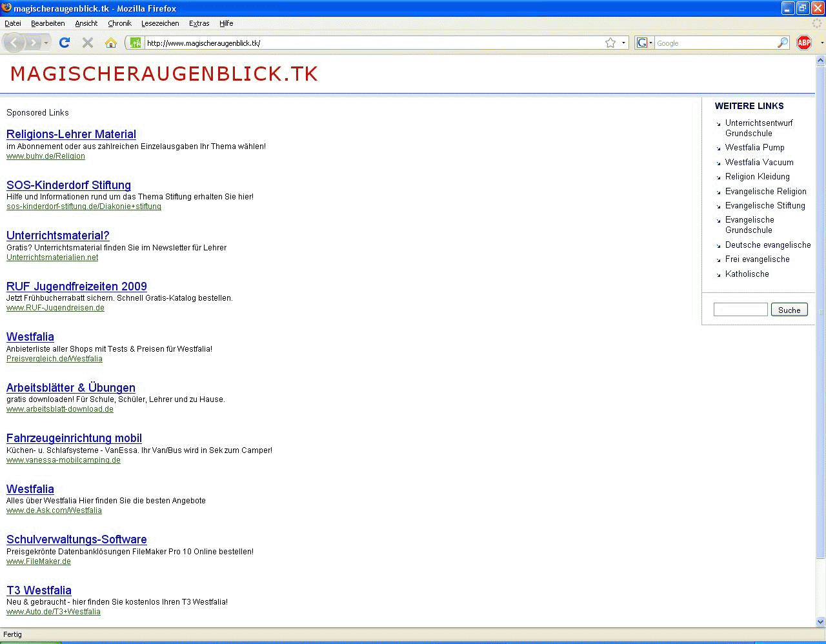Select Religion Kleidung sidebar link
The height and width of the screenshot is (644, 826).
(x=758, y=177)
